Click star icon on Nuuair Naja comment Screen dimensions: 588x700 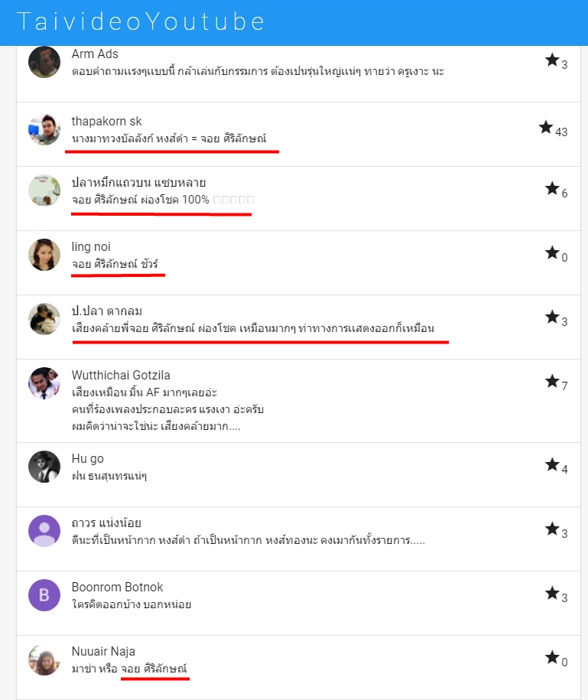pos(552,658)
